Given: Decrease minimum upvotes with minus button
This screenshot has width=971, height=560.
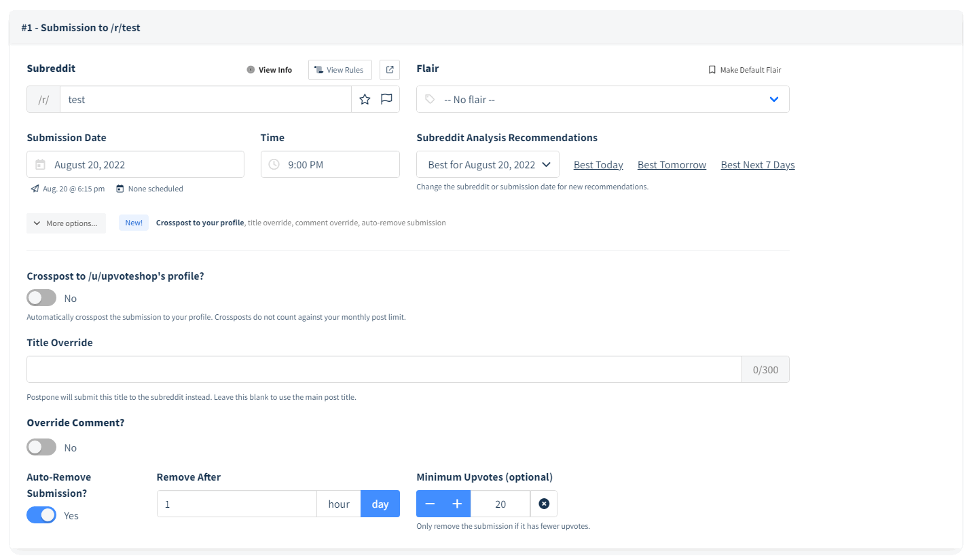Looking at the screenshot, I should [x=430, y=504].
